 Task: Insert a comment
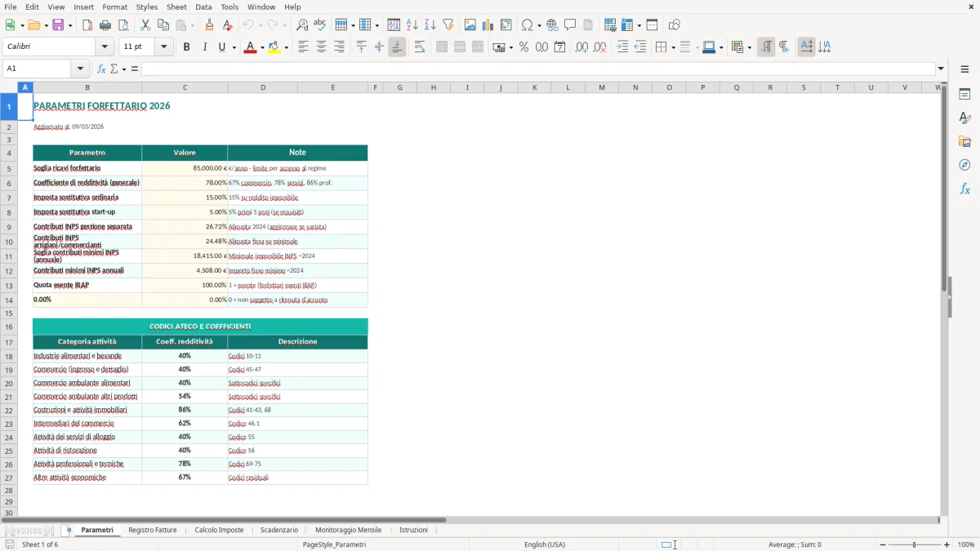click(570, 25)
